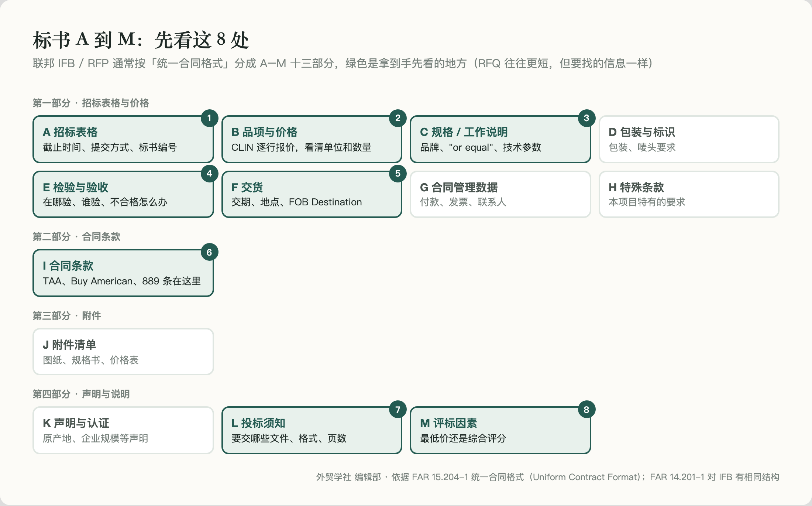The height and width of the screenshot is (506, 812).
Task: Click the heading "第二部分 · 合同条款"
Action: pos(76,237)
